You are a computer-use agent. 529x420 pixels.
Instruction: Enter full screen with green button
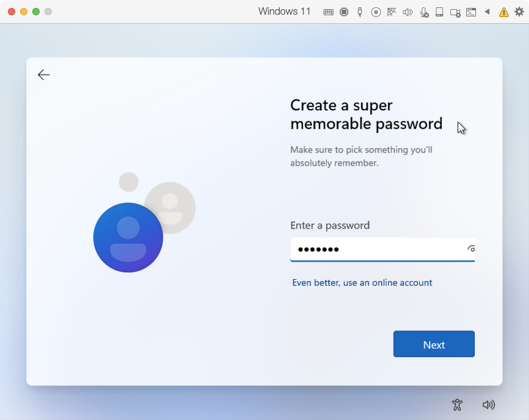(x=36, y=12)
